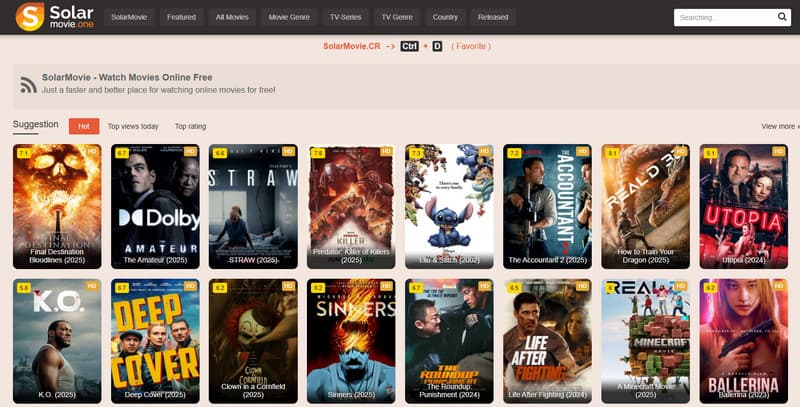Click HD badge on Ballerina poster
This screenshot has height=407, width=800.
[x=778, y=286]
